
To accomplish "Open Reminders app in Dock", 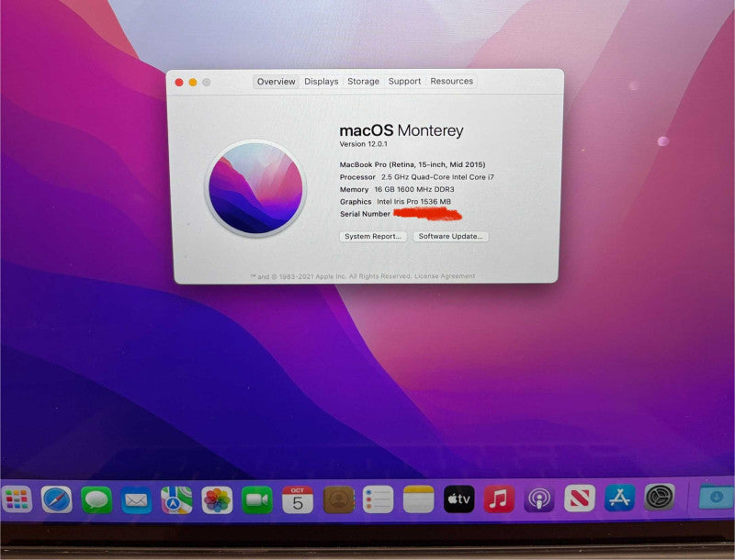I will point(379,499).
